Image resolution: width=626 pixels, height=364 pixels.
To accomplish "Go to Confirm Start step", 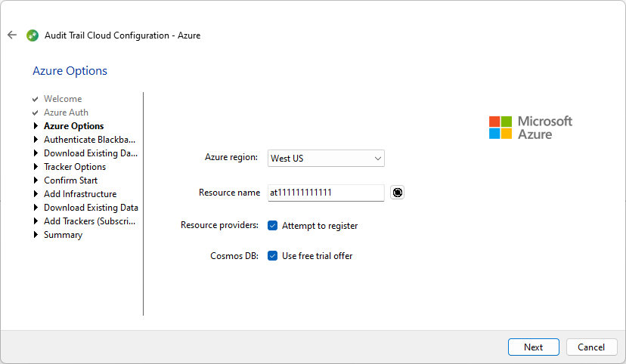I will [70, 180].
